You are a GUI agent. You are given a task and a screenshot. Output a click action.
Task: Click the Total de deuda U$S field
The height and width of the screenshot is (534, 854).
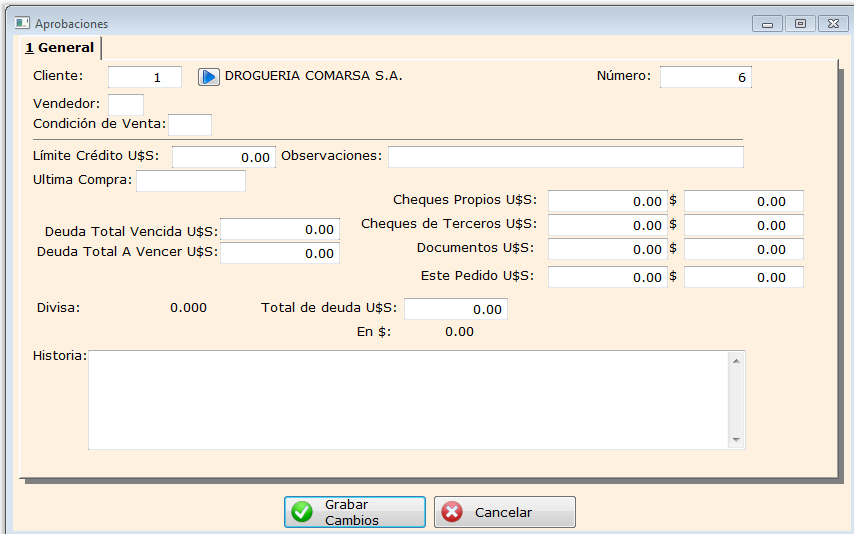(455, 310)
